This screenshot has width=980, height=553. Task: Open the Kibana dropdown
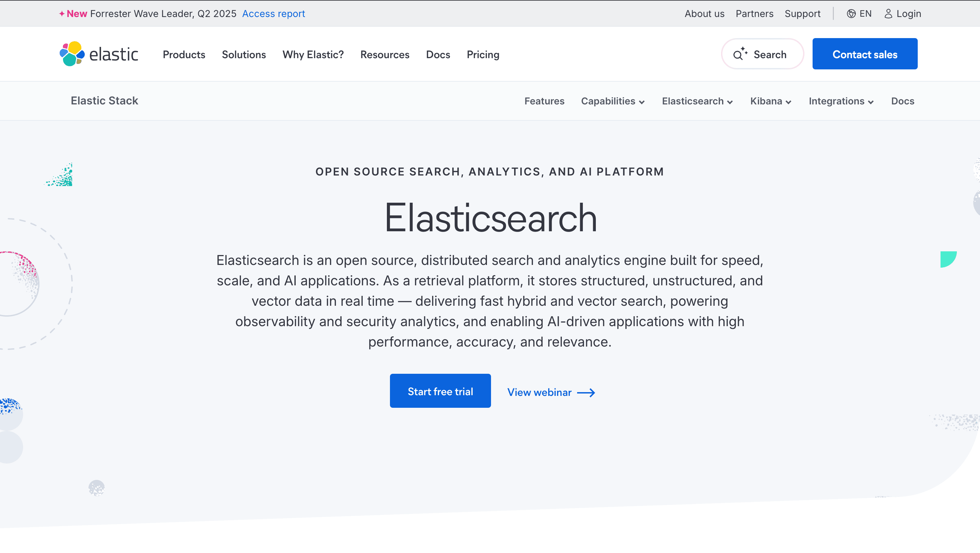[771, 101]
